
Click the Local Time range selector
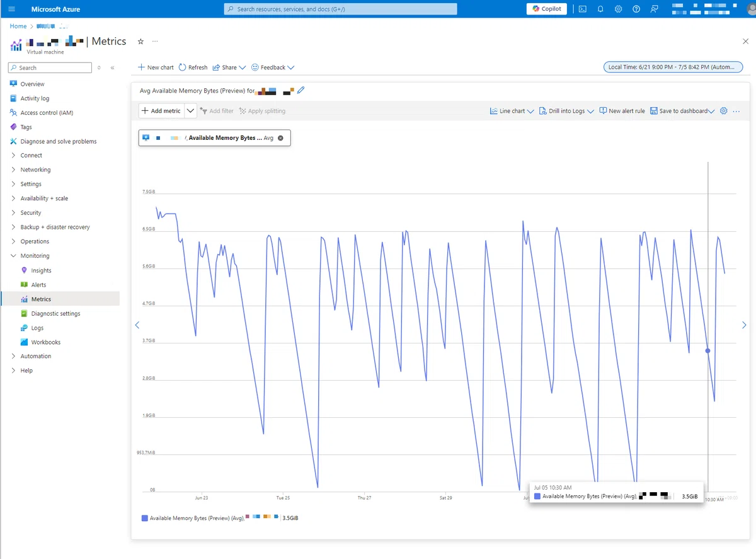coord(669,67)
